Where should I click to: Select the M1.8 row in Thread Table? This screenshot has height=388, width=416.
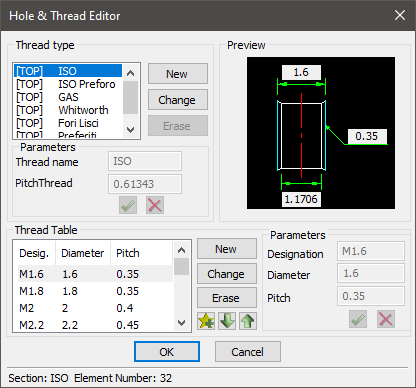(95, 291)
